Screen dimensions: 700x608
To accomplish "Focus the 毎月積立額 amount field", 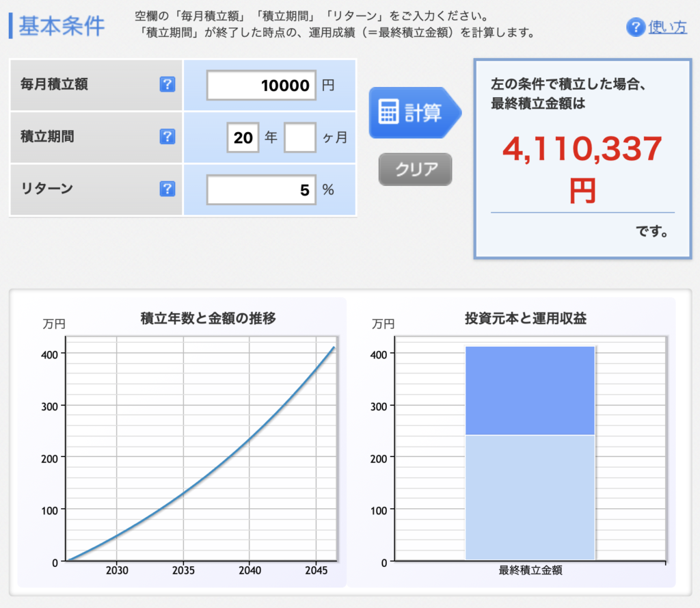I will 261,85.
